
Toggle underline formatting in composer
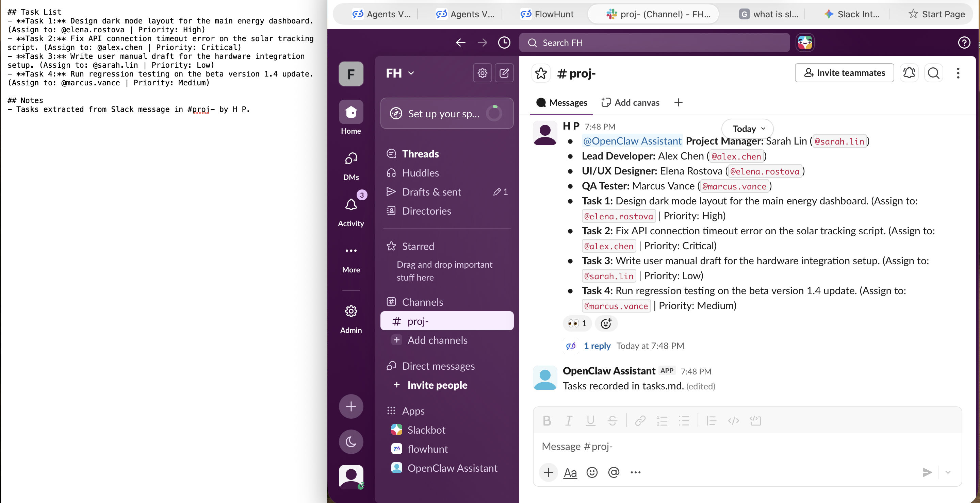pos(590,420)
